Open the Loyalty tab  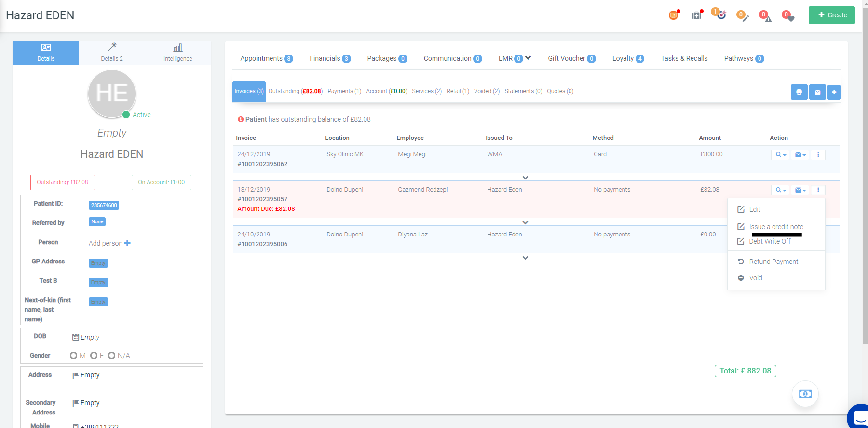(628, 58)
